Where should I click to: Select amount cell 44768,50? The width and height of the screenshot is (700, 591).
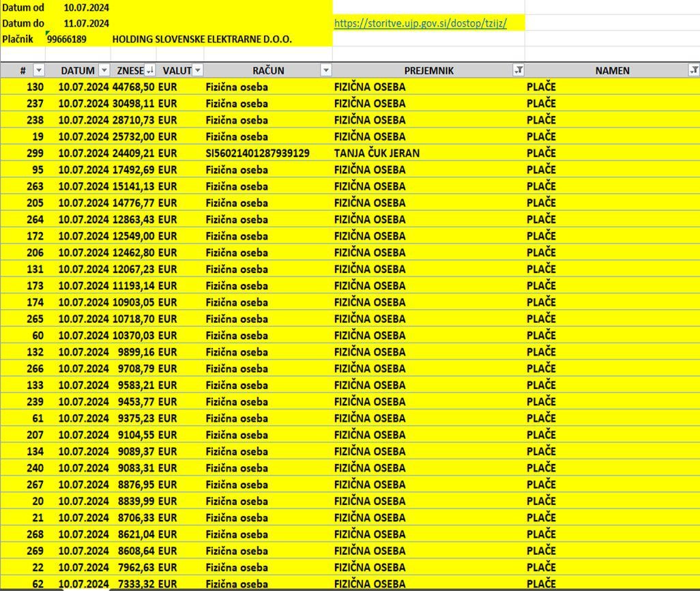click(133, 87)
